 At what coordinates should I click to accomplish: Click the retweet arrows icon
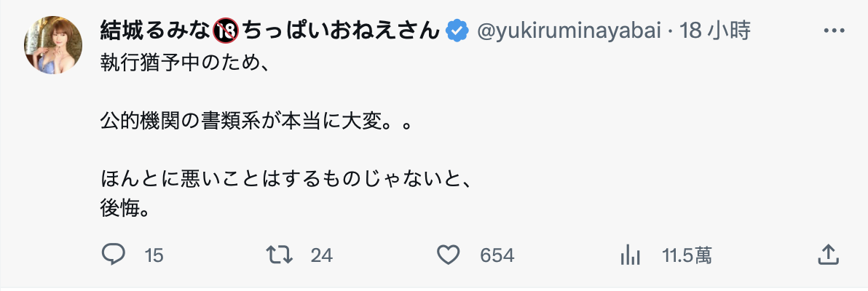(x=280, y=255)
